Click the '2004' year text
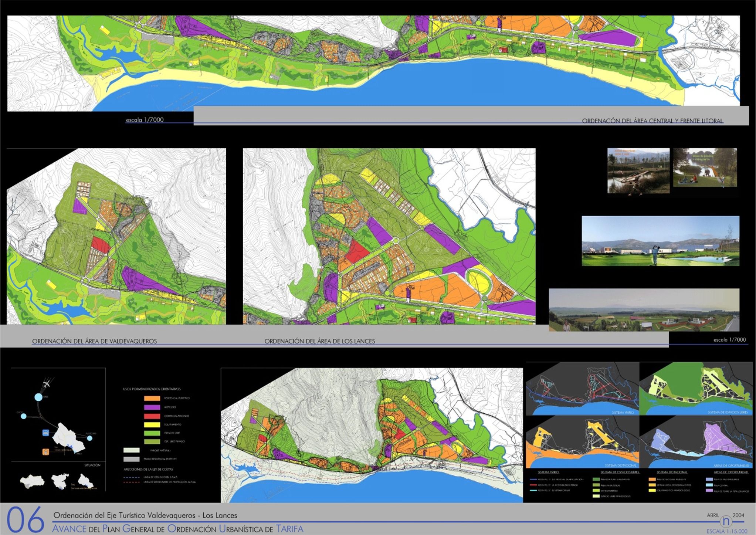The width and height of the screenshot is (756, 535). pos(738,515)
